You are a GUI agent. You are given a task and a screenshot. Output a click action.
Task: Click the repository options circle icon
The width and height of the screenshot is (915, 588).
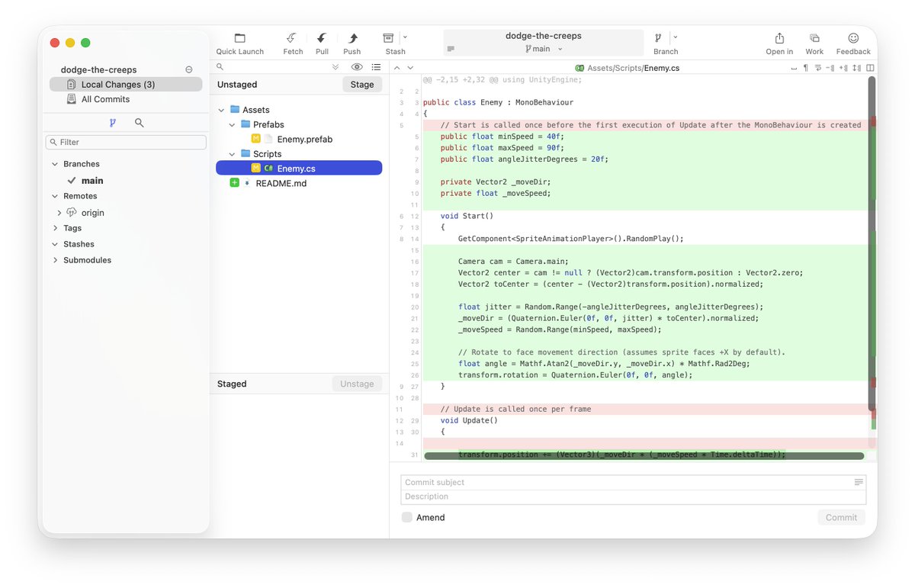(x=189, y=69)
